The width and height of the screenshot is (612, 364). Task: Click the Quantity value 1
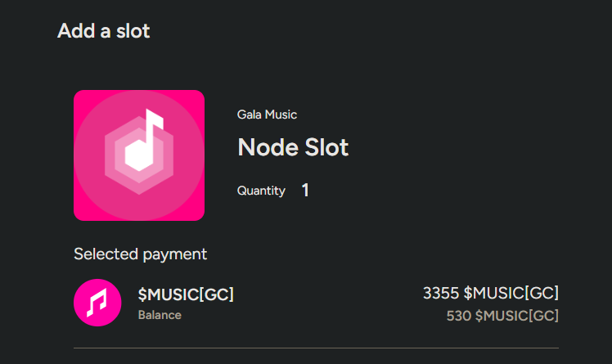coord(305,191)
